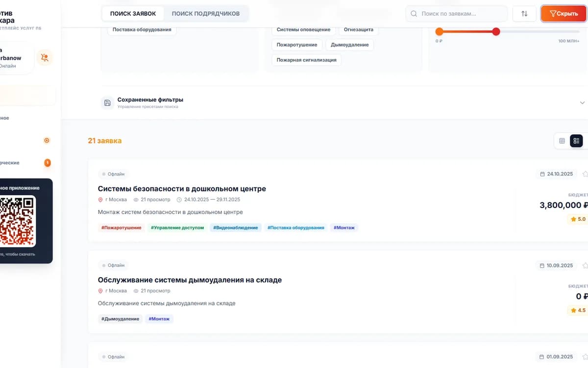588x368 pixels.
Task: Click Монтаж систем безопасности description text
Action: click(x=171, y=212)
